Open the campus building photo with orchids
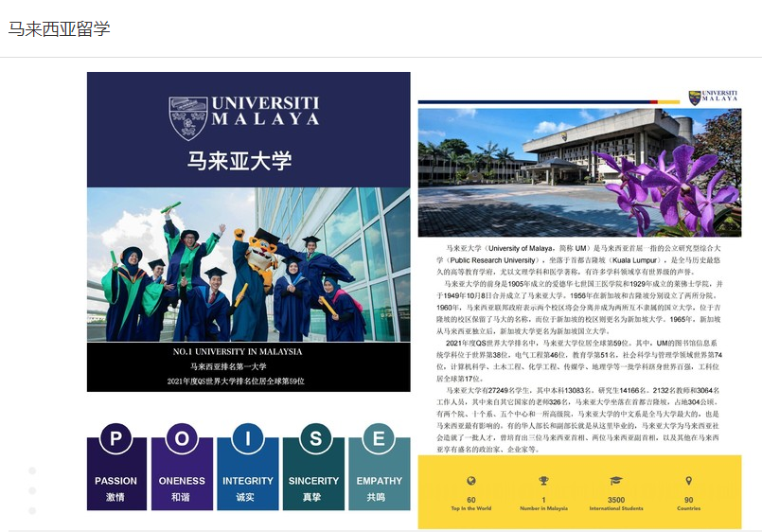 click(x=579, y=172)
